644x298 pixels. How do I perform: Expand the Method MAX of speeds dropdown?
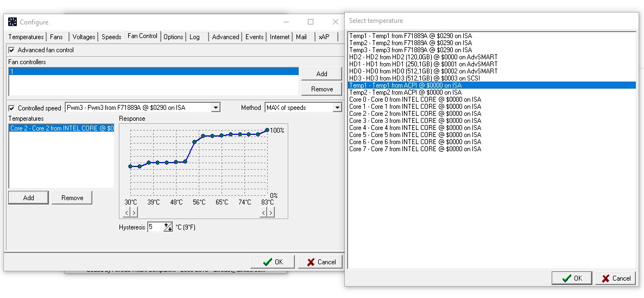[337, 108]
